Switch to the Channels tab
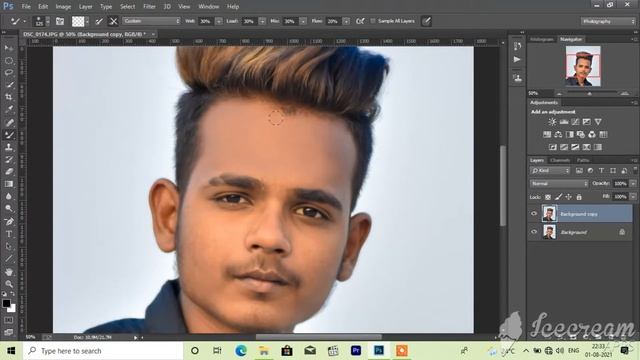Screen dimensions: 640x360 [560, 160]
